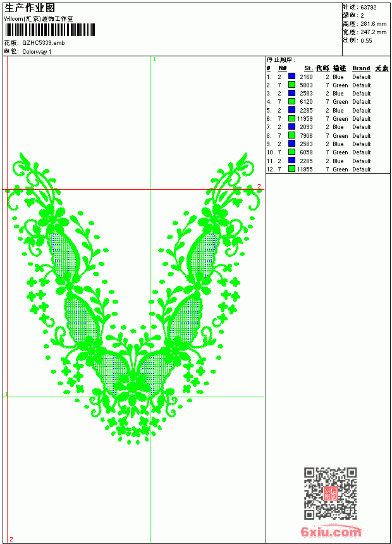Select stop sequence row 8 with 7906 stitches

tap(328, 135)
